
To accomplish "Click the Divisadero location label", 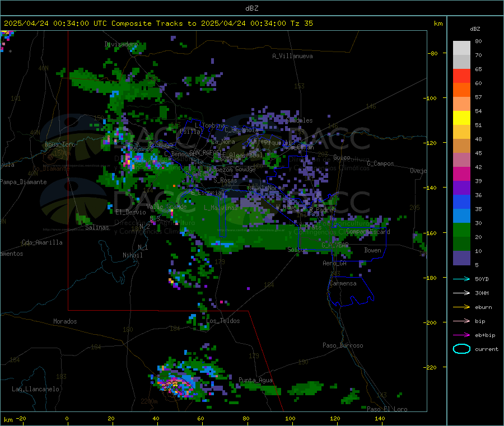I will click(x=121, y=44).
